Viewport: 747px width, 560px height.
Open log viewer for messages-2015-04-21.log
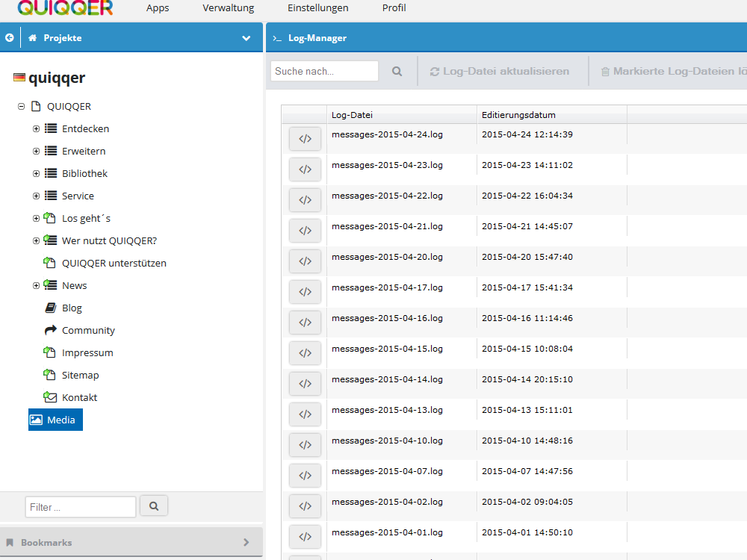click(305, 231)
